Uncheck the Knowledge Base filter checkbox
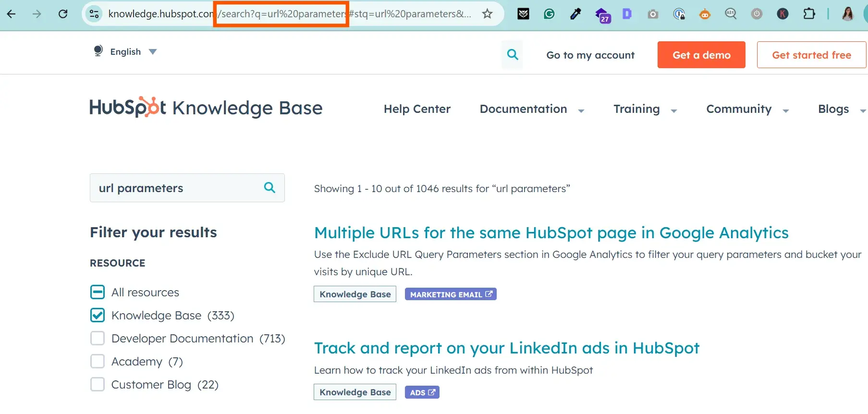Screen dimensions: 868x414 98,316
